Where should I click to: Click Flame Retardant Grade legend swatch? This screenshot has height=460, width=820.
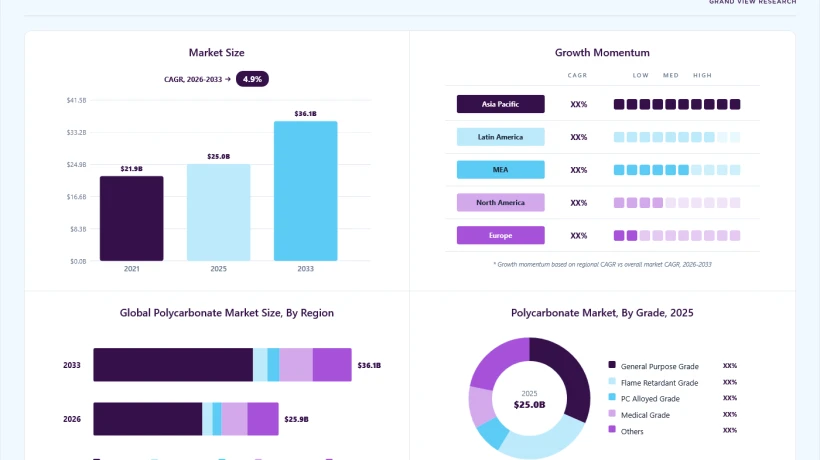coord(612,381)
